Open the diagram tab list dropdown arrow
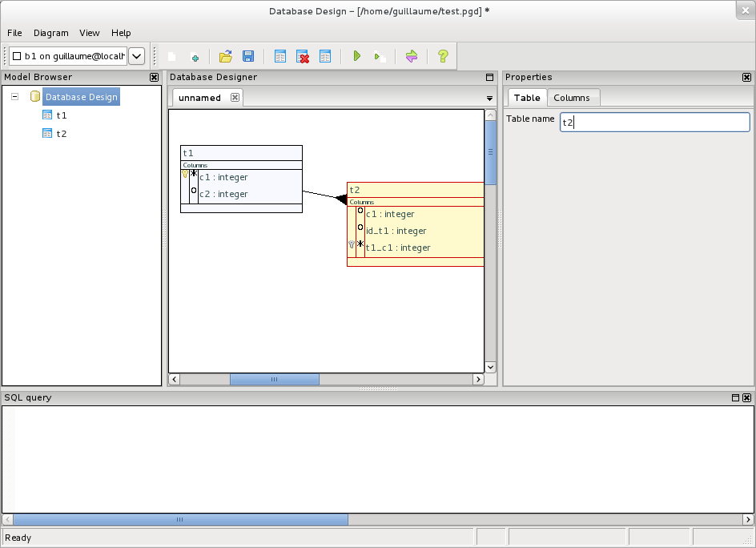The width and height of the screenshot is (756, 548). click(490, 99)
